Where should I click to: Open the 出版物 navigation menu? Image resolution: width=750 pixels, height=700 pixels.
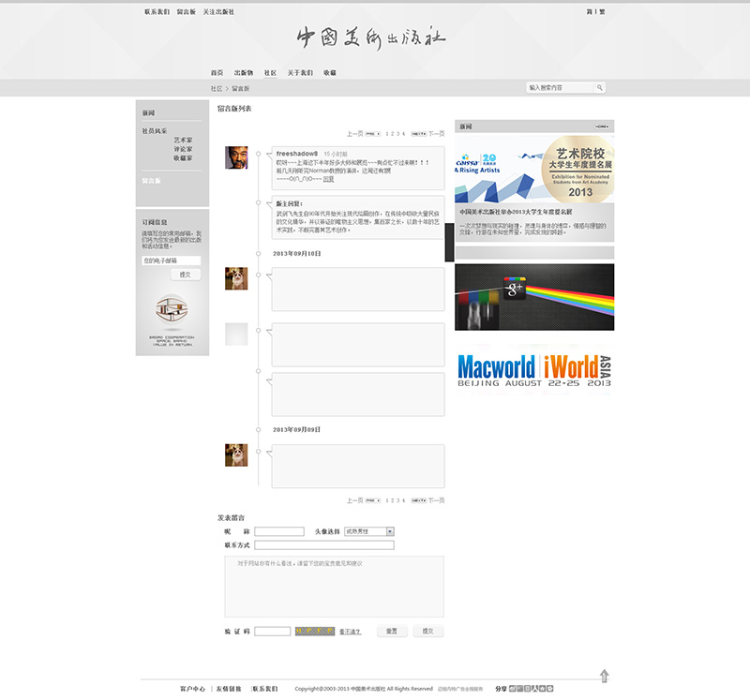(244, 73)
